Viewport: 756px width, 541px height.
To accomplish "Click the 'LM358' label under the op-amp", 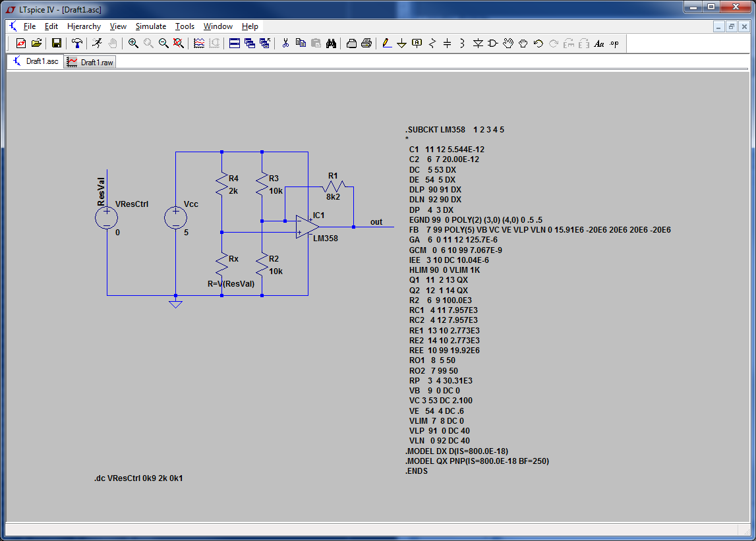I will 326,238.
